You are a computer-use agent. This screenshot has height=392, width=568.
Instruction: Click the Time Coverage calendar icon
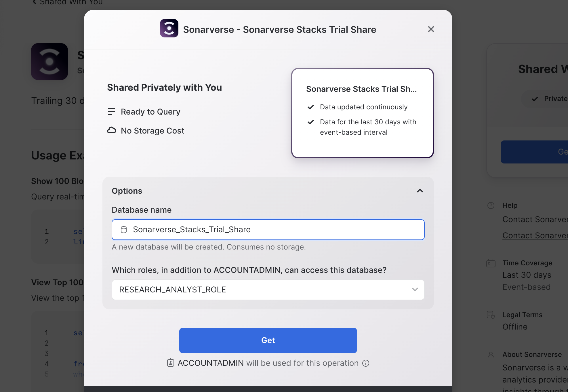click(x=491, y=263)
